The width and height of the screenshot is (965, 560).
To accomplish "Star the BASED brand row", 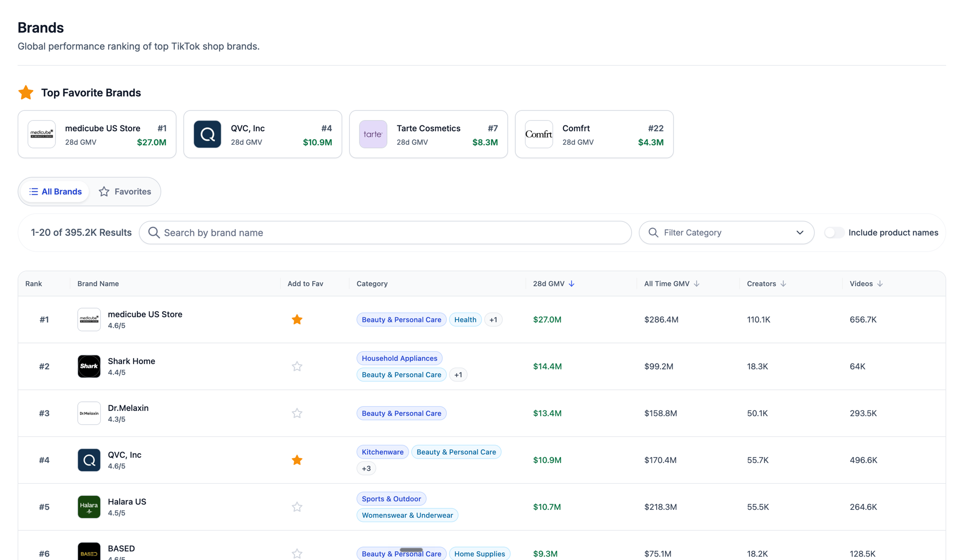I will [x=297, y=553].
